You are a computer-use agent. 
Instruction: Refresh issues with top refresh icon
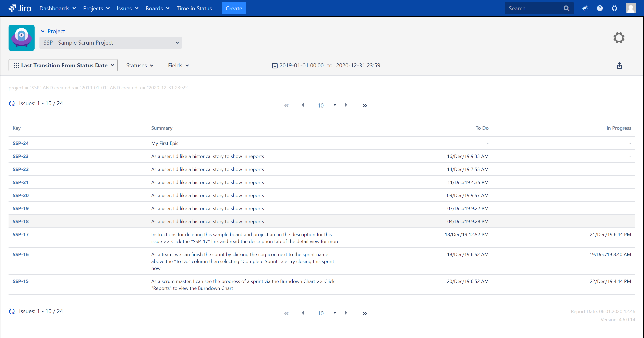pyautogui.click(x=12, y=103)
